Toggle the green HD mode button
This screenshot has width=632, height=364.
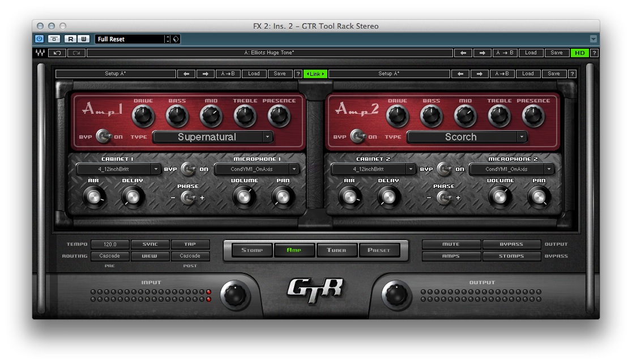point(579,53)
